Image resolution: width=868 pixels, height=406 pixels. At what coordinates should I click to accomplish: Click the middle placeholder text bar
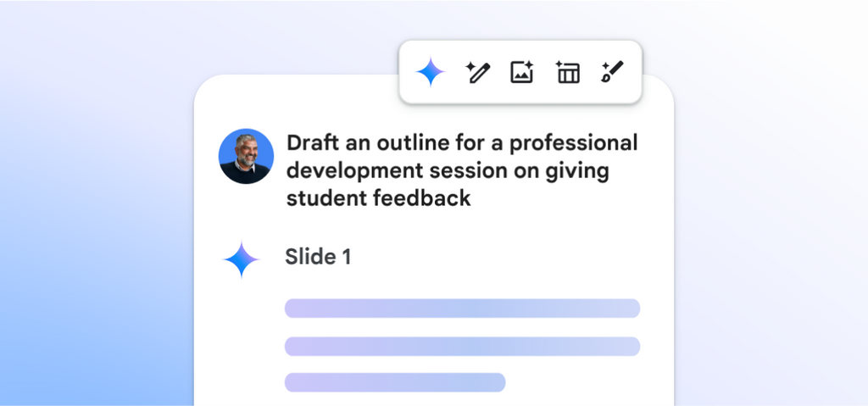[462, 346]
